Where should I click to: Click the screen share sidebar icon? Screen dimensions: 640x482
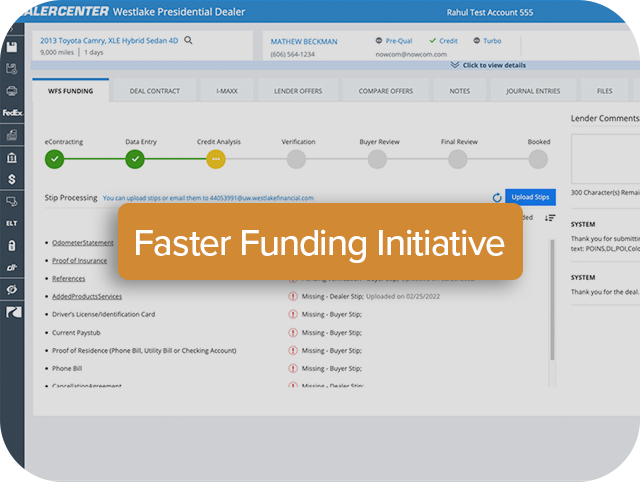[x=12, y=201]
